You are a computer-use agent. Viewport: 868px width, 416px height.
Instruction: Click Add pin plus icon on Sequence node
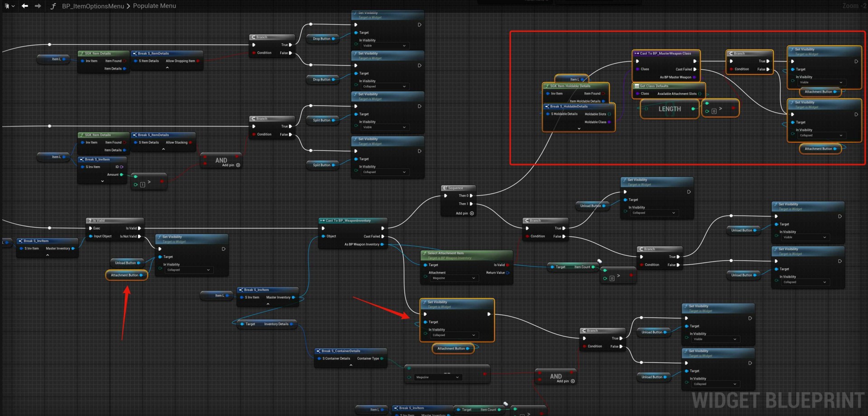pos(472,213)
